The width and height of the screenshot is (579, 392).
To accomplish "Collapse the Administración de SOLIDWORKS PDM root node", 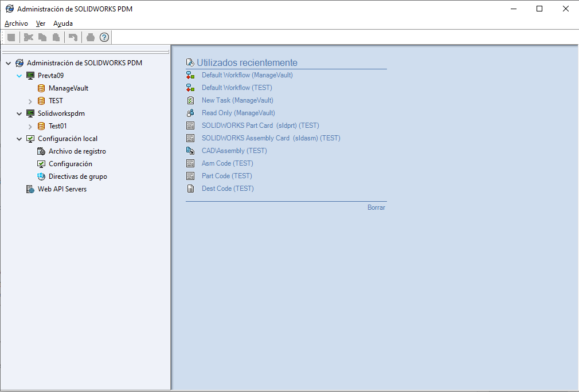I will point(8,63).
